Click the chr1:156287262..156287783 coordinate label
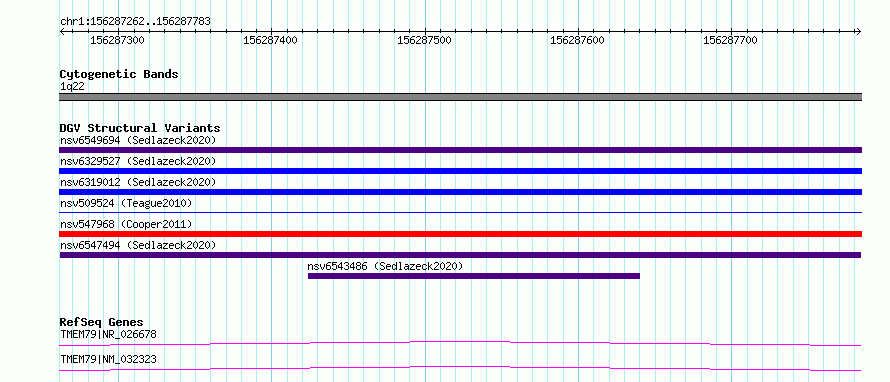The width and height of the screenshot is (890, 382). click(135, 22)
